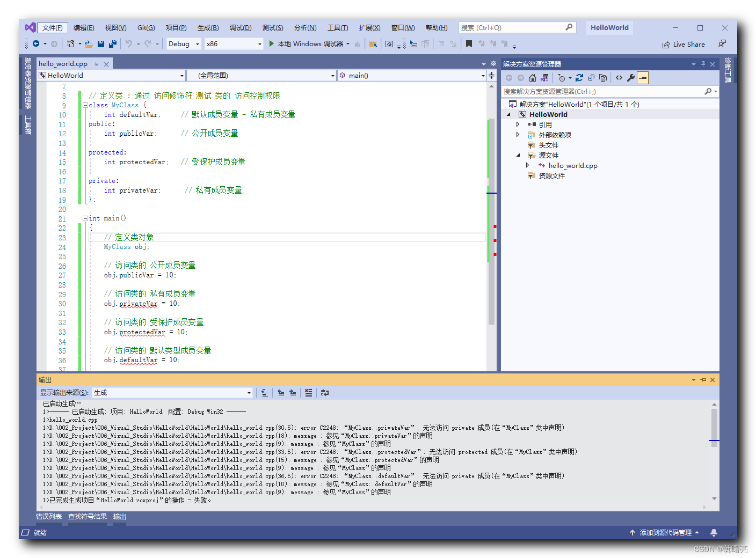This screenshot has width=756, height=558.
Task: Save the current file with save icon
Action: click(101, 44)
